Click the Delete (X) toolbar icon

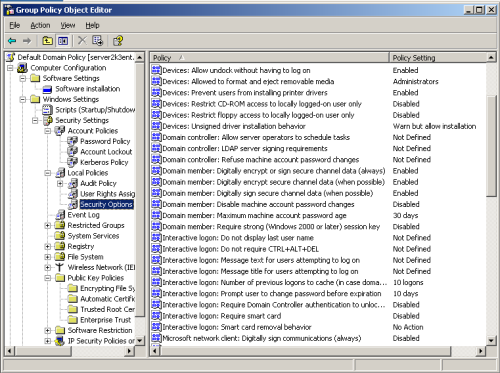tap(82, 41)
